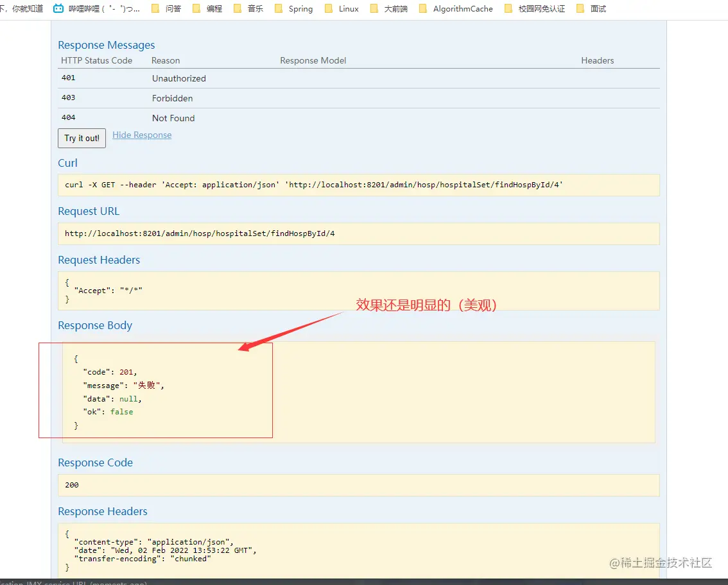Click the "code": 201 line

(x=110, y=372)
